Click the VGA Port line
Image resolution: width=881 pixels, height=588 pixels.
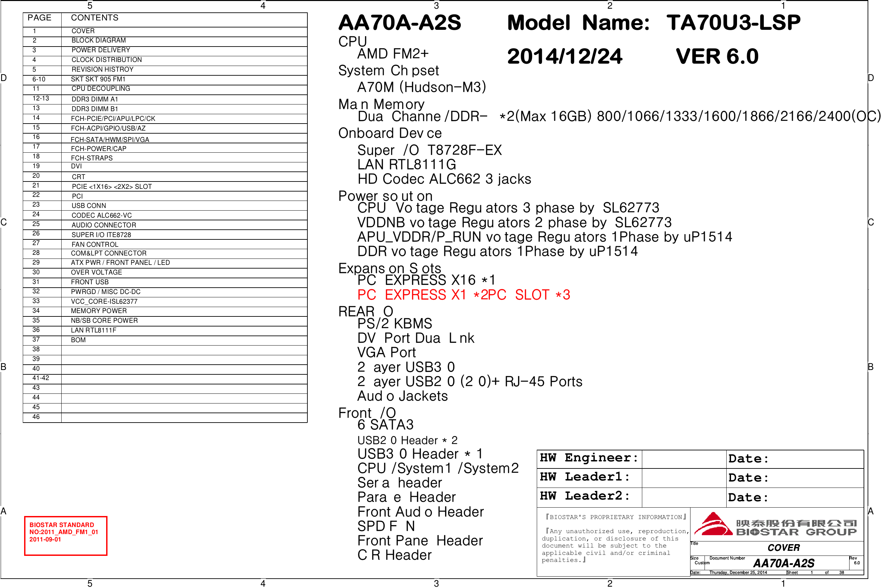(x=386, y=353)
